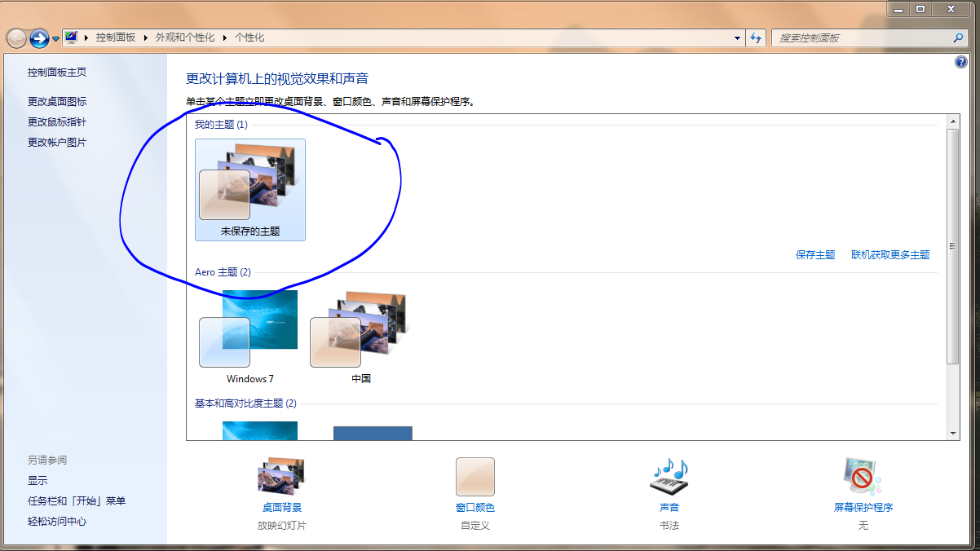
Task: Click the forward navigation arrow
Action: [x=39, y=38]
